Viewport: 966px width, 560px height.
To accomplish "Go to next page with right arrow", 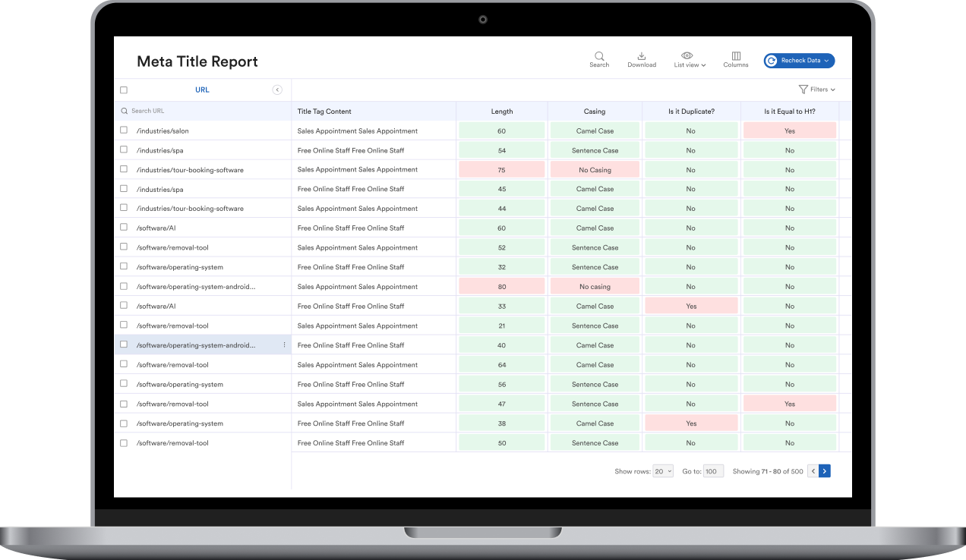I will tap(825, 471).
